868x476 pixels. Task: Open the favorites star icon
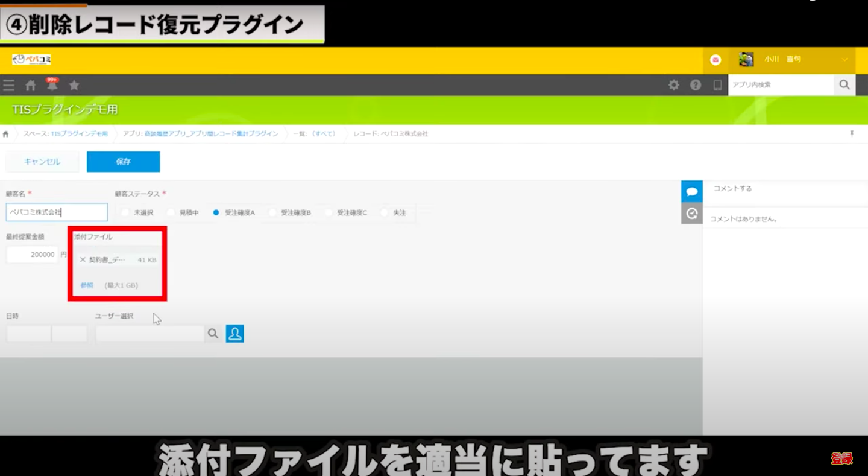pos(74,85)
